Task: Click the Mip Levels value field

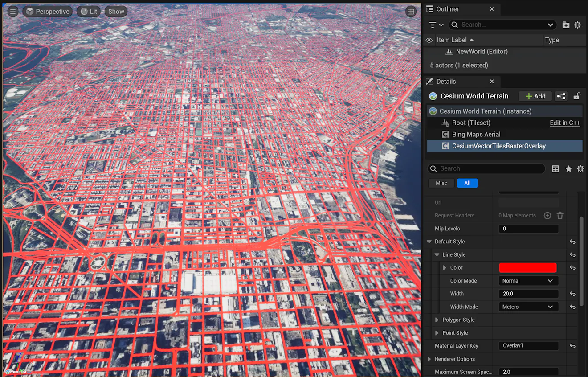Action: point(528,229)
